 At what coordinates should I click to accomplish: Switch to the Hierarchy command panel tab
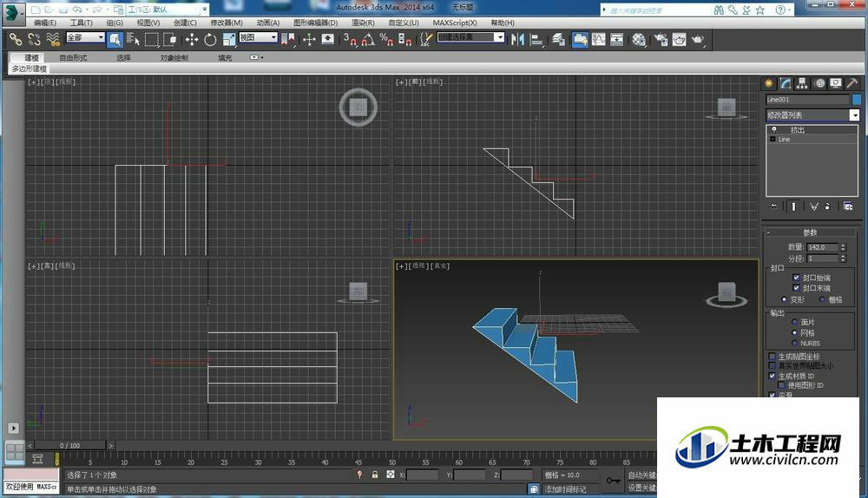802,83
